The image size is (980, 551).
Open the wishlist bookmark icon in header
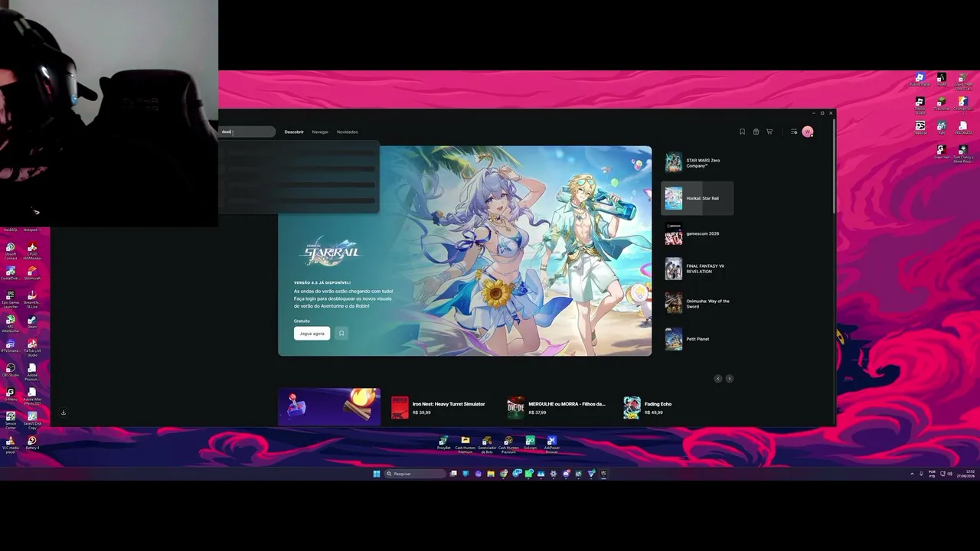click(x=742, y=132)
